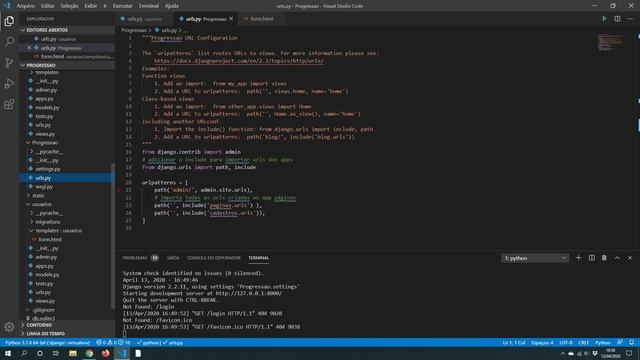Close the terminal panel
This screenshot has width=640, height=360.
point(630,258)
